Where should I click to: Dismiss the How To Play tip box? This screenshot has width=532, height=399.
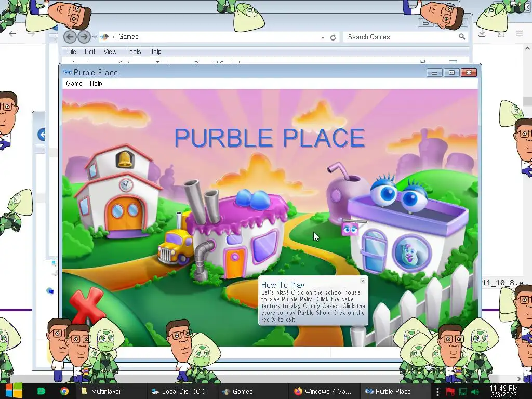point(363,281)
